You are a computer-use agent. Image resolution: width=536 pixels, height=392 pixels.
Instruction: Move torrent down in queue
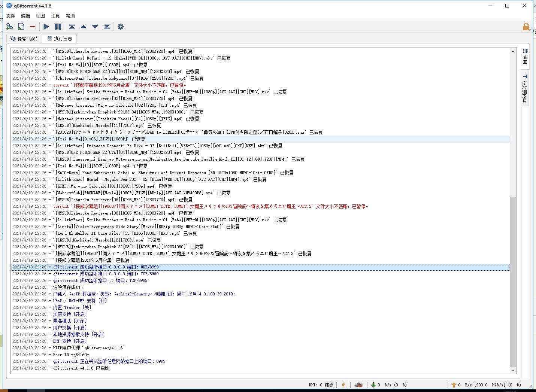coord(95,27)
